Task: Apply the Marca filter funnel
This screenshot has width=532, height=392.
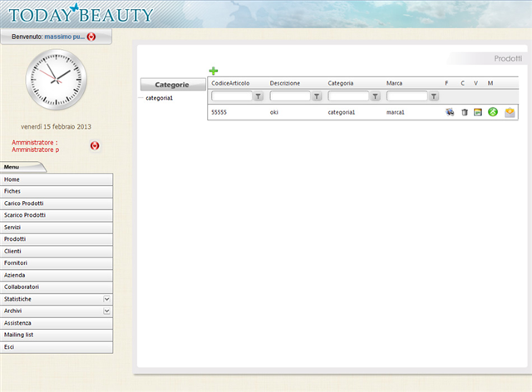Action: click(x=434, y=96)
